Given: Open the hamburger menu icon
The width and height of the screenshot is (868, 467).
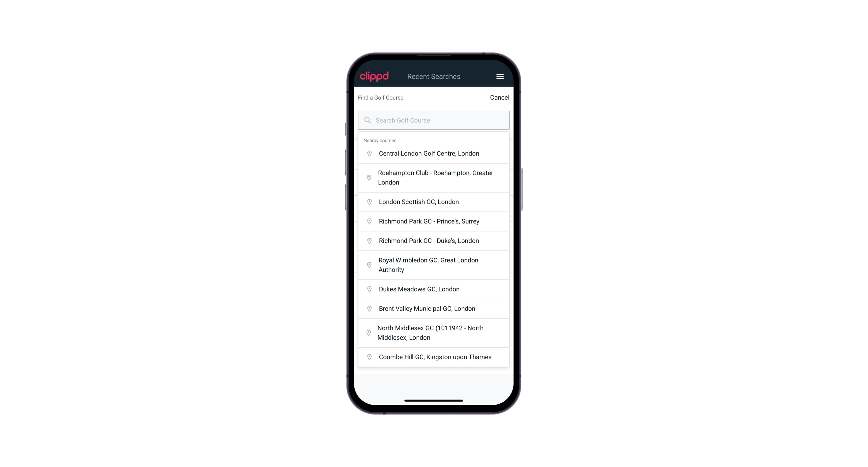Looking at the screenshot, I should tap(500, 76).
